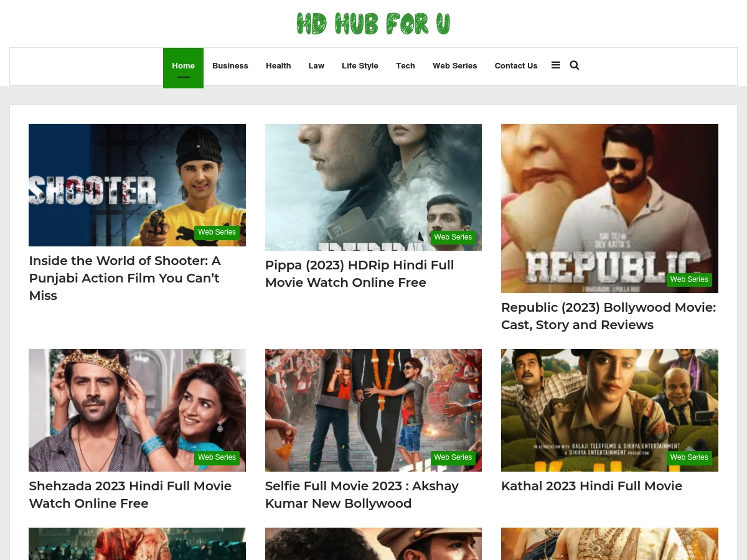This screenshot has width=747, height=560.
Task: Open 'Pippa (2023) HDRip Hindi Full Movie' title
Action: [359, 274]
